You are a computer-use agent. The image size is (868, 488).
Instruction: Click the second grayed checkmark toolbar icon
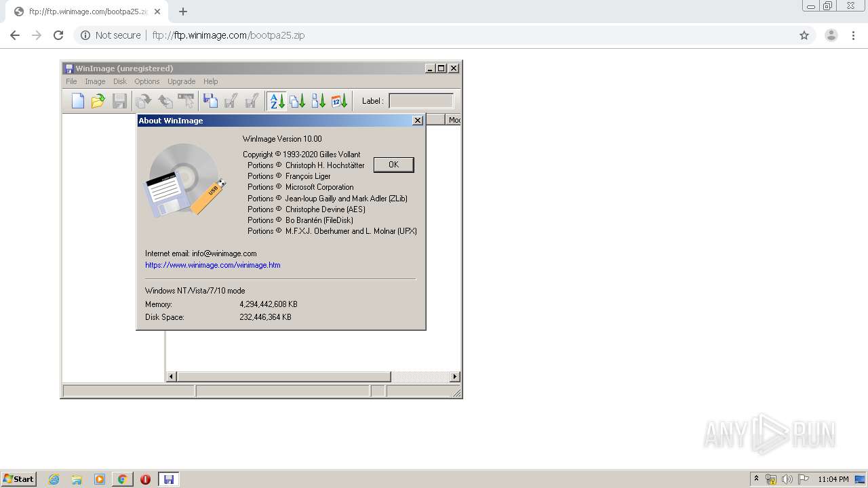[x=252, y=101]
